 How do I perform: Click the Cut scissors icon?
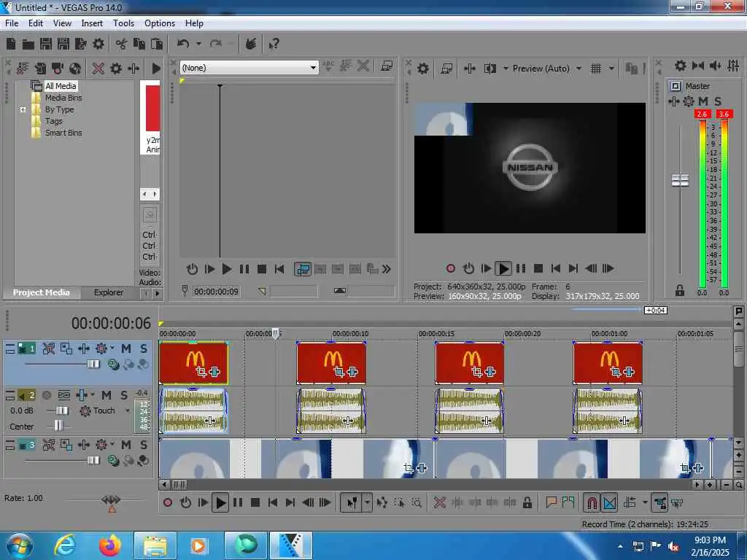pos(121,44)
